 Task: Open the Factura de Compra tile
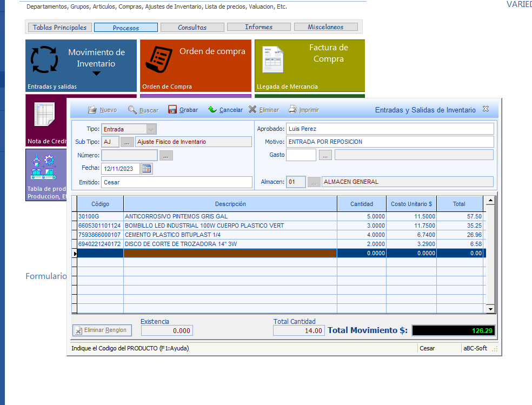click(x=310, y=65)
